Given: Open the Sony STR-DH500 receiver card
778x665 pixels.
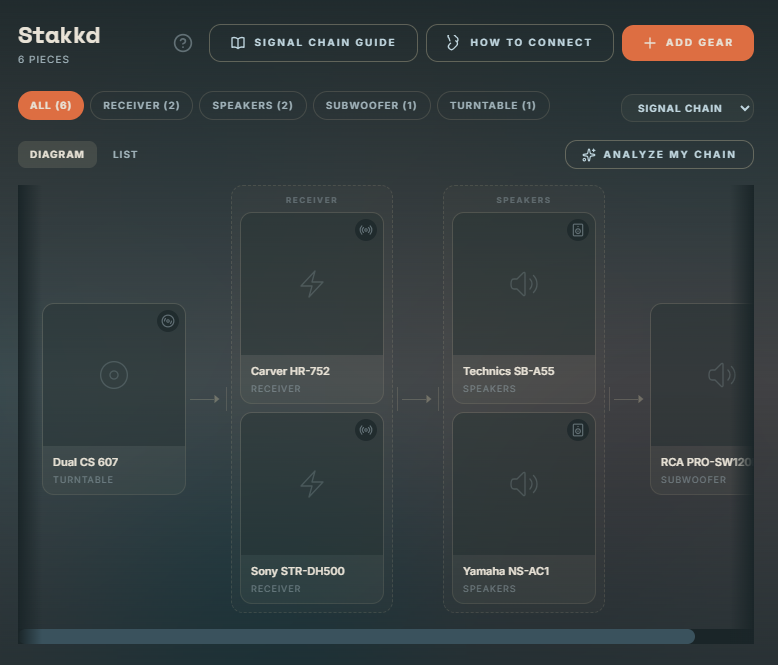Looking at the screenshot, I should pyautogui.click(x=312, y=508).
